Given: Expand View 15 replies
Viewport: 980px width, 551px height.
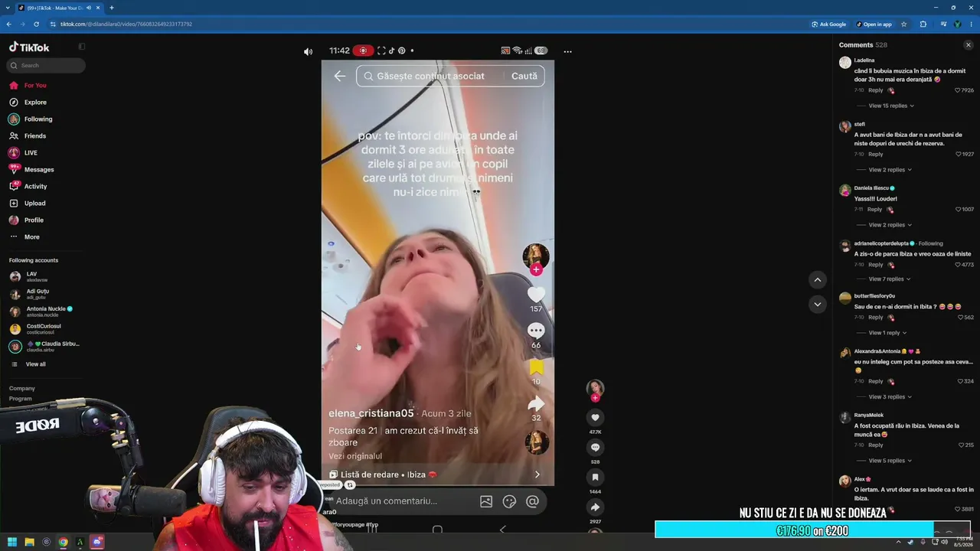Looking at the screenshot, I should tap(891, 106).
